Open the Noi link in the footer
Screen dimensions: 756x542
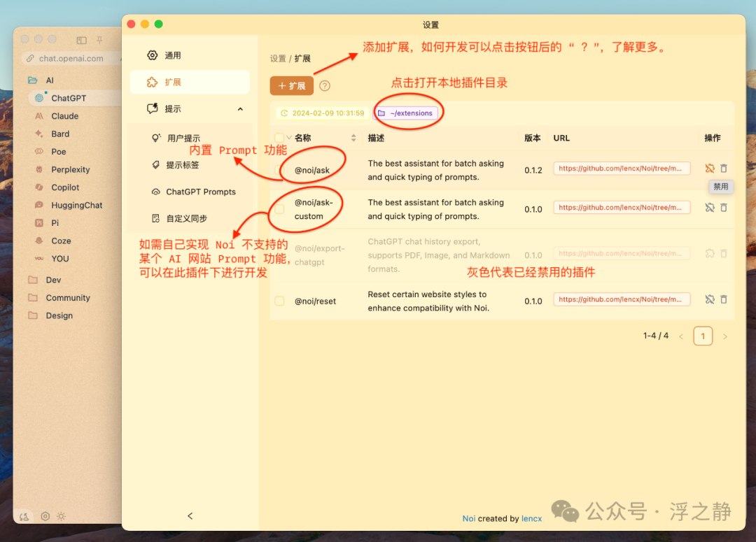click(468, 518)
